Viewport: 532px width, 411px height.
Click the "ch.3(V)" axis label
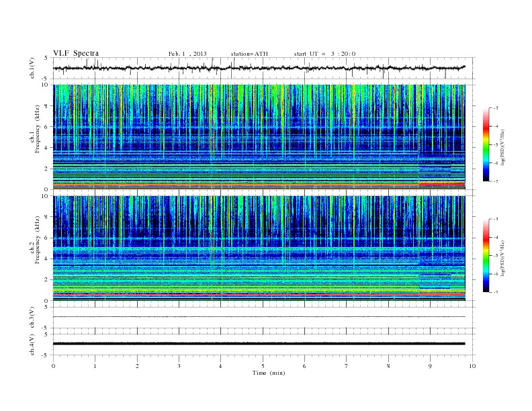[x=32, y=318]
